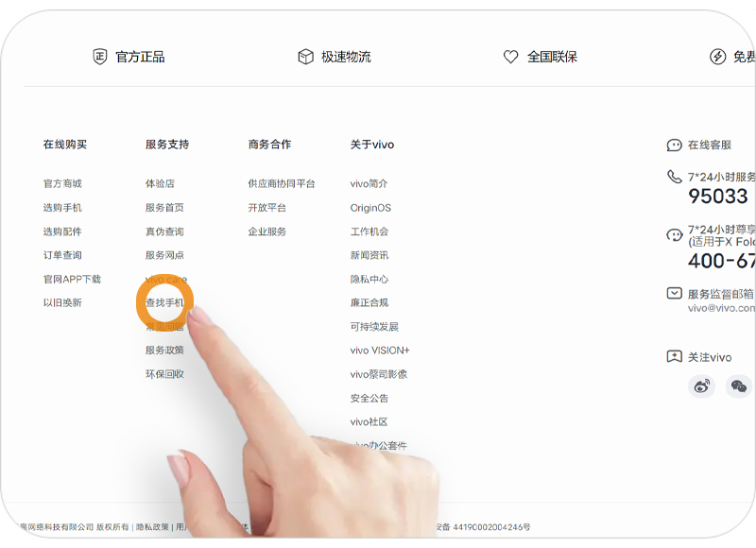
Task: 打开底部微博分享图标
Action: 699,387
